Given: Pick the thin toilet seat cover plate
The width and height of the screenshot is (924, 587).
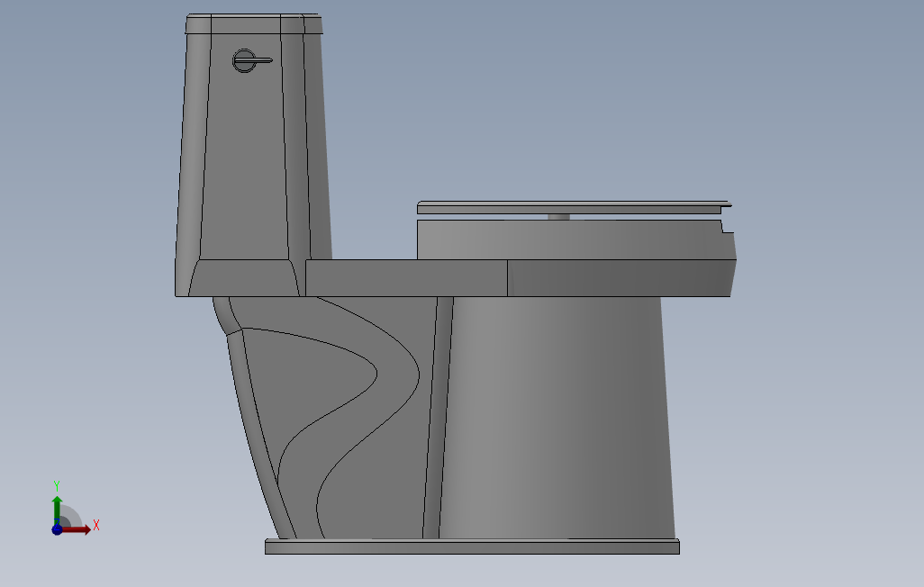Looking at the screenshot, I should [574, 207].
